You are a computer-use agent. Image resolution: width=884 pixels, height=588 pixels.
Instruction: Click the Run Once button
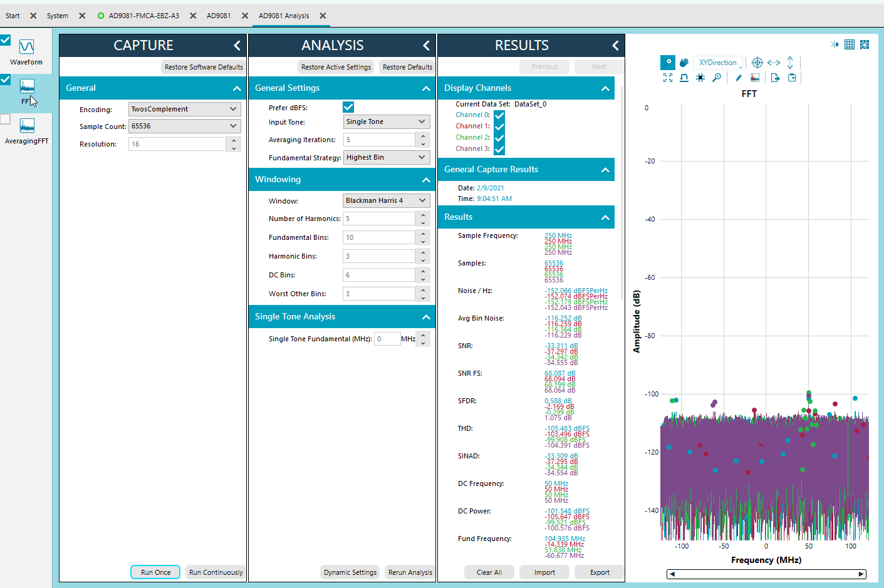coord(155,572)
